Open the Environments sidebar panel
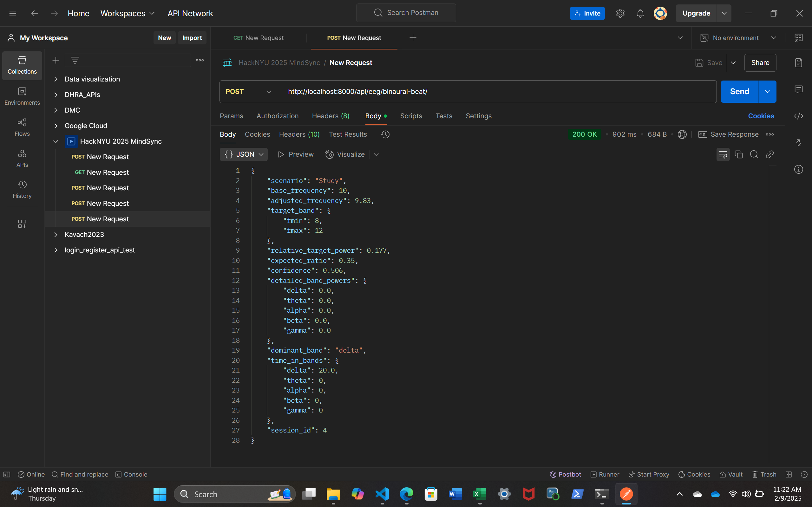Screen dimensions: 812x507 22,96
